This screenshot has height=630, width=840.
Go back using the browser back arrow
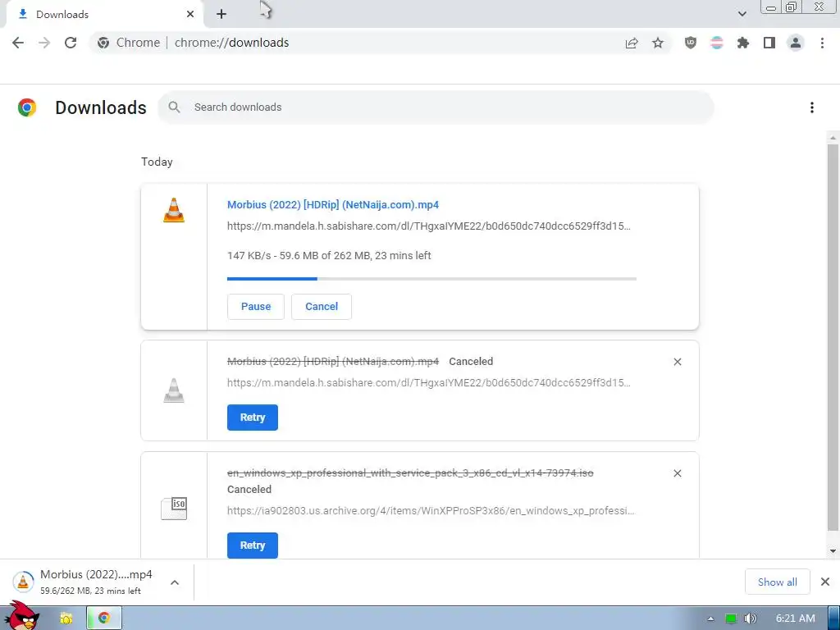coord(18,43)
